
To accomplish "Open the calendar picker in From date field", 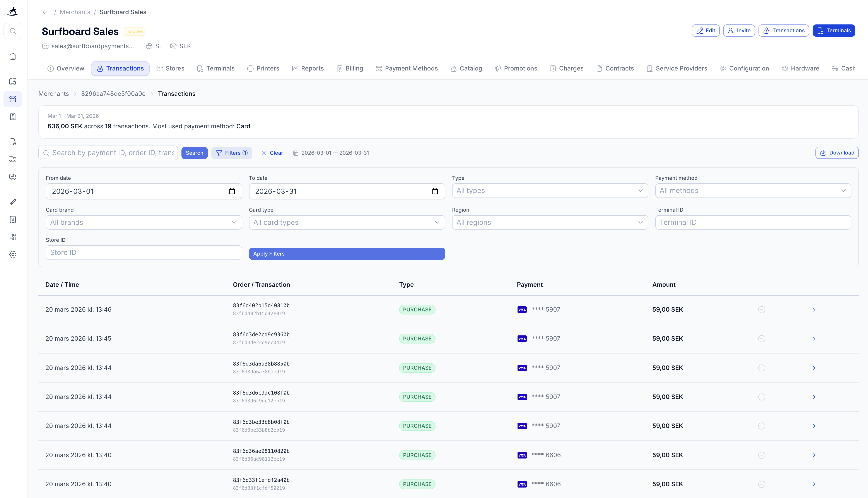I will click(232, 191).
